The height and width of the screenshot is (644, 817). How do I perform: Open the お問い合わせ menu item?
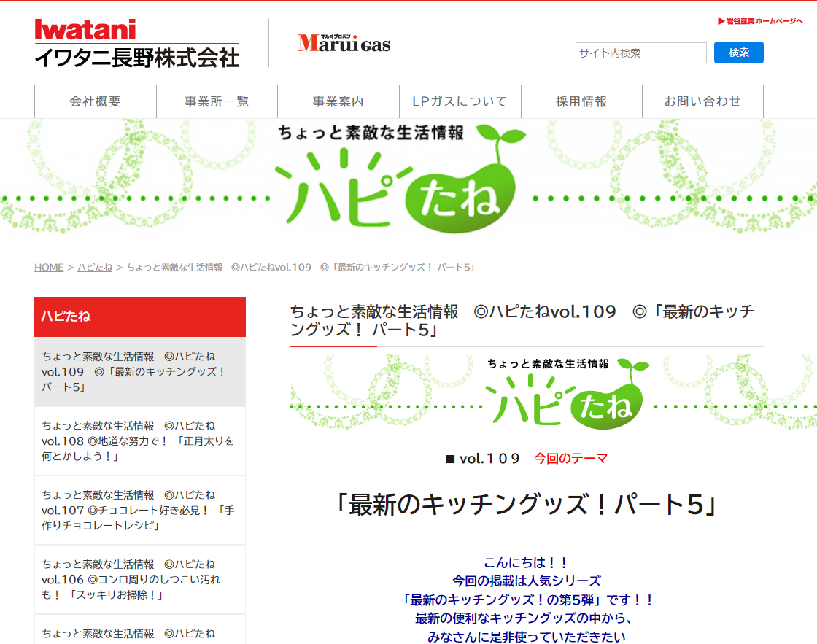point(702,101)
